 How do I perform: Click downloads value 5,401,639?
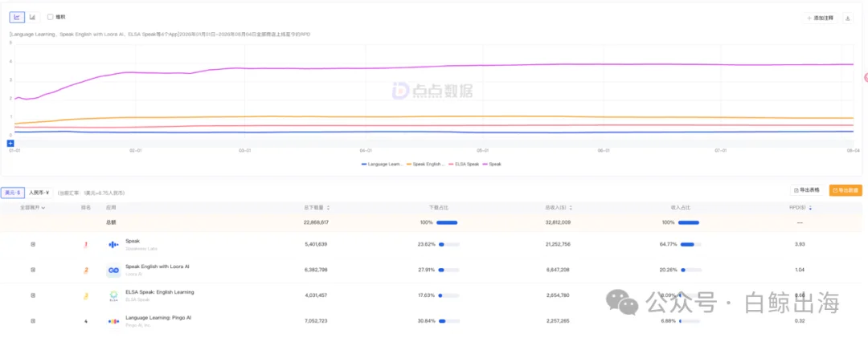tap(316, 244)
